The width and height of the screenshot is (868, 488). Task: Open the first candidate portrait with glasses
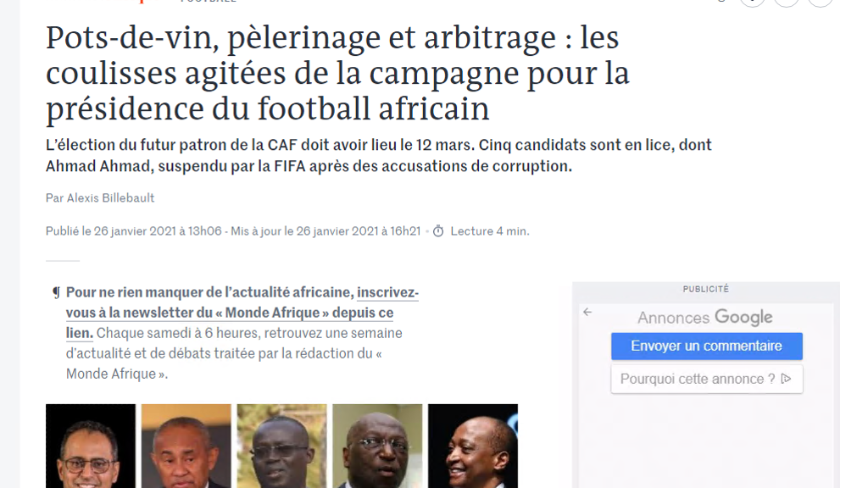91,446
